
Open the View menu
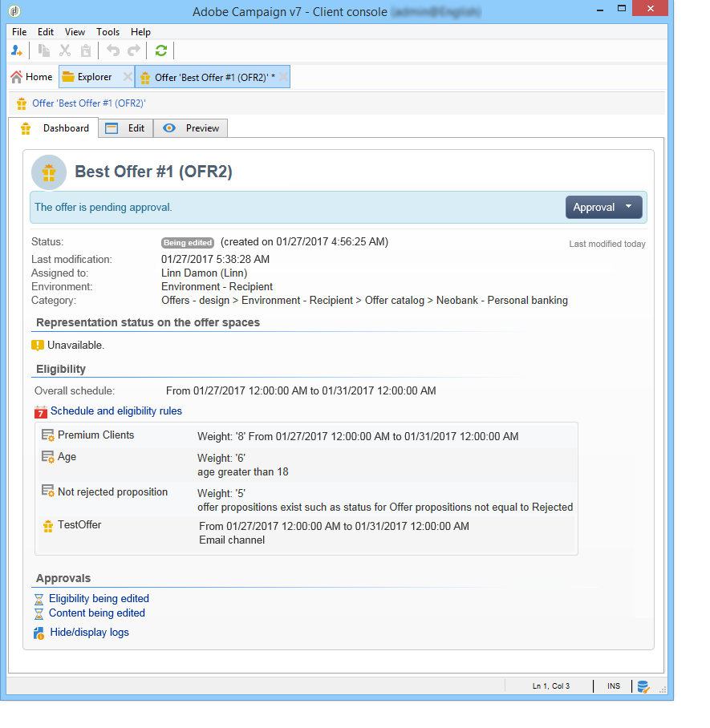point(75,32)
